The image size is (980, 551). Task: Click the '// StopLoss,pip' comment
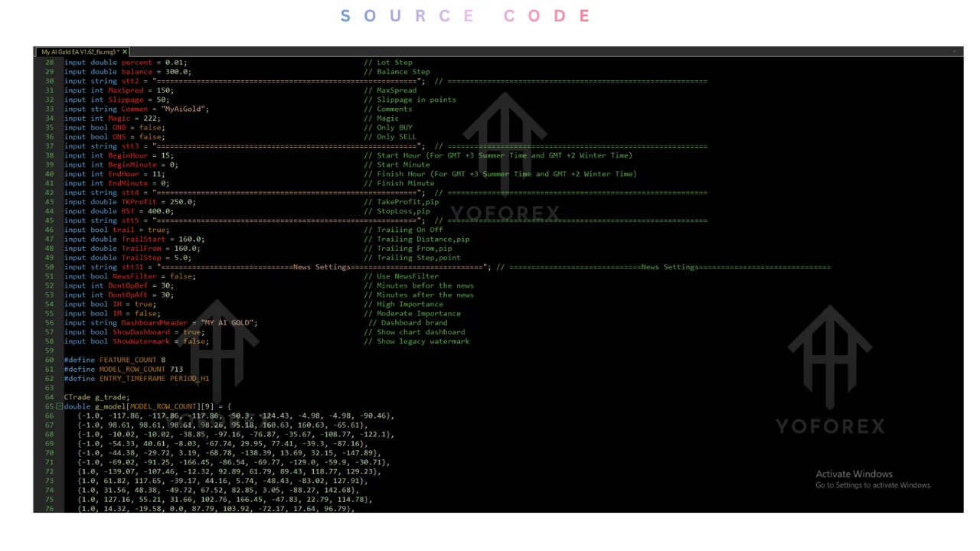pos(397,211)
